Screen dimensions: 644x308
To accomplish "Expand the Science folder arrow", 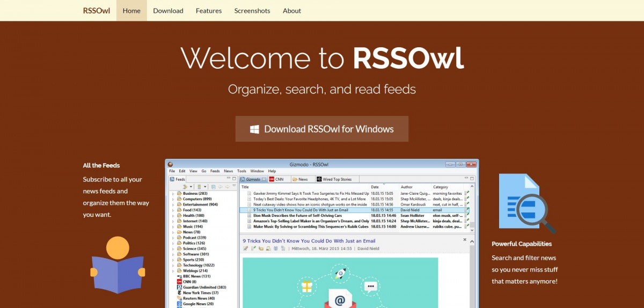I will [x=173, y=249].
